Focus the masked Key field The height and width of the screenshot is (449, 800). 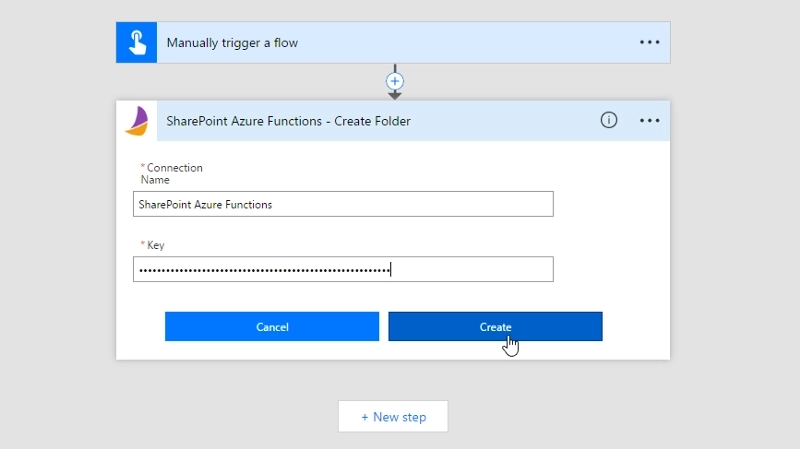(x=343, y=269)
